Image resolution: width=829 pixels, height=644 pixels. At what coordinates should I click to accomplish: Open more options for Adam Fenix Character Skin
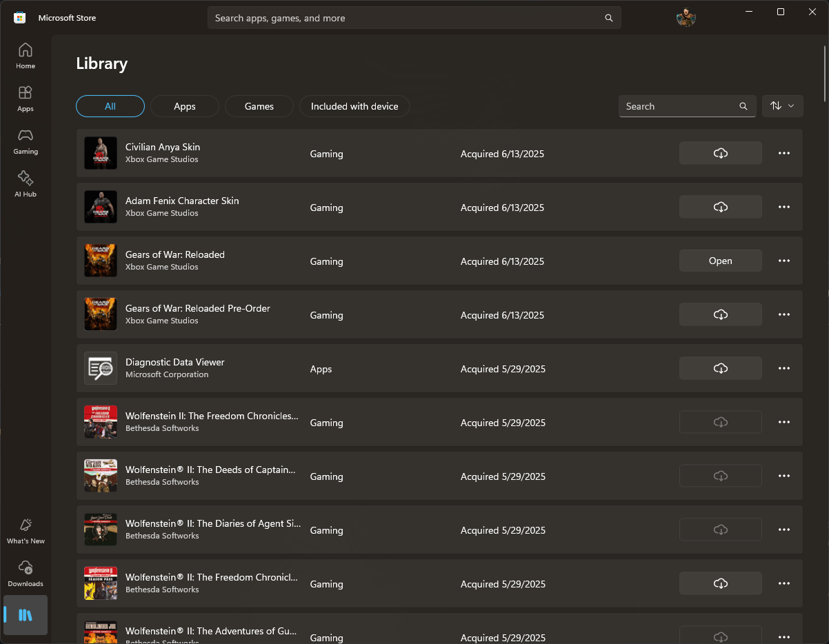784,207
